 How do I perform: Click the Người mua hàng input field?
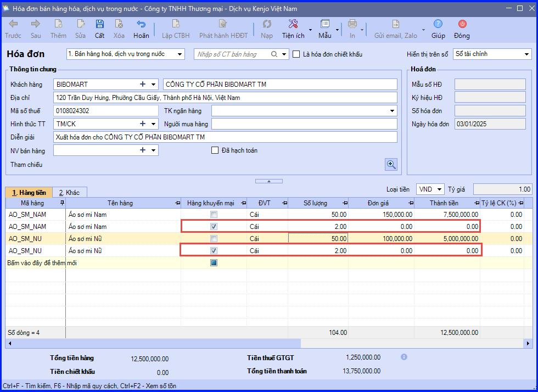click(x=304, y=124)
